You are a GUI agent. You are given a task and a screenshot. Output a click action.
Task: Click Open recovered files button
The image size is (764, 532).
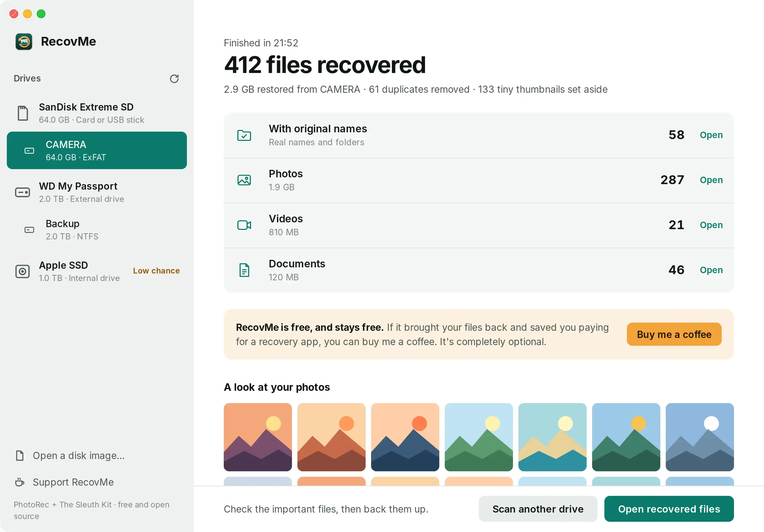pyautogui.click(x=669, y=509)
